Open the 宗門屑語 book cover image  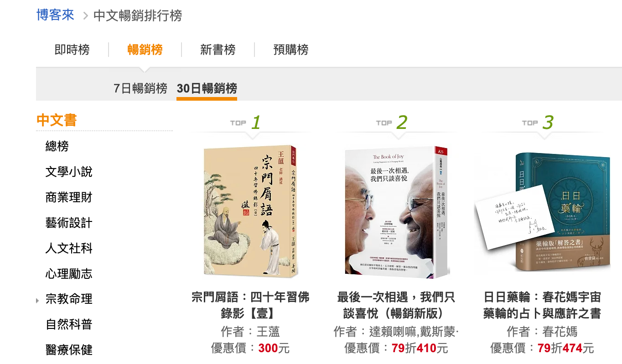[x=250, y=211]
